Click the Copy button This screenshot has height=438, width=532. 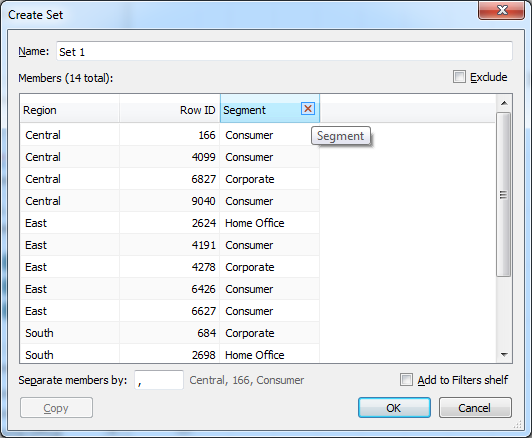[56, 408]
